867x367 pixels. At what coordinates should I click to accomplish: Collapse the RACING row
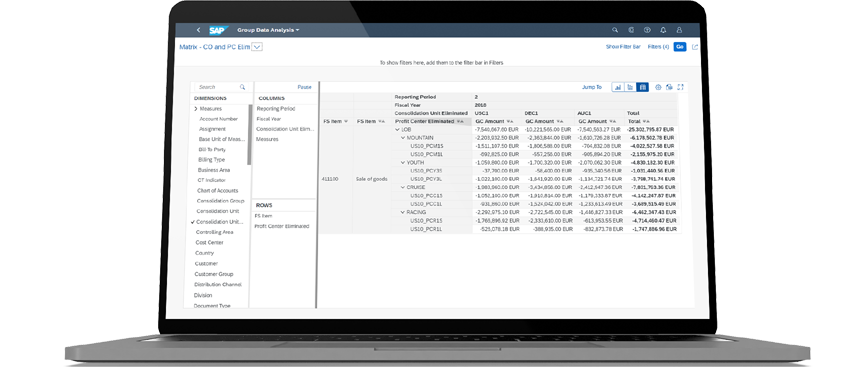pyautogui.click(x=403, y=212)
